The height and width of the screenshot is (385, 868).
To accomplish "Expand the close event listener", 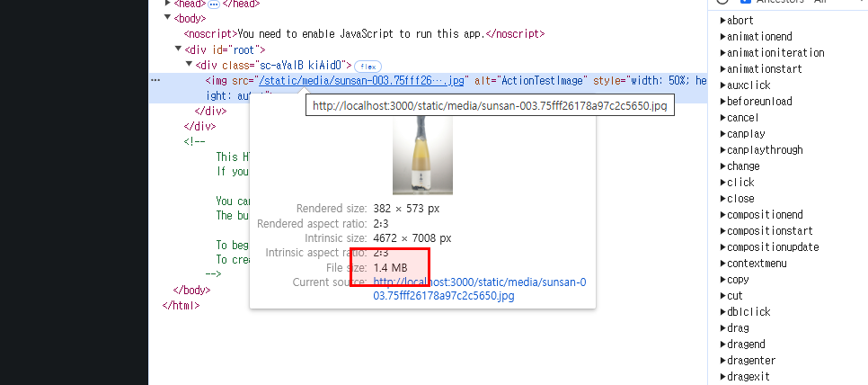I will point(723,198).
